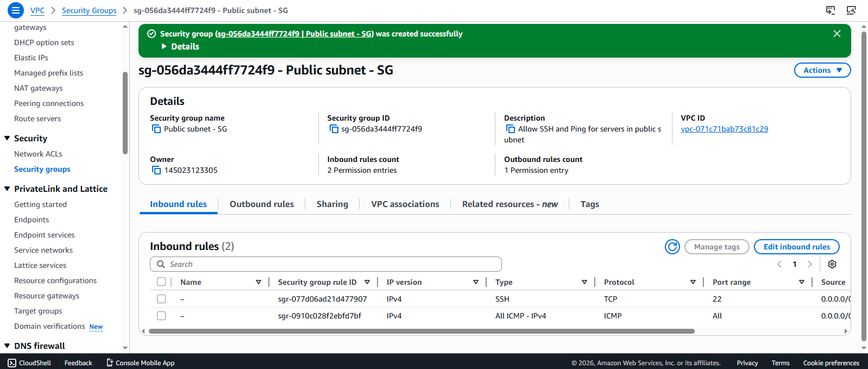The width and height of the screenshot is (868, 369).
Task: Open Security Groups breadcrumb link
Action: point(89,10)
